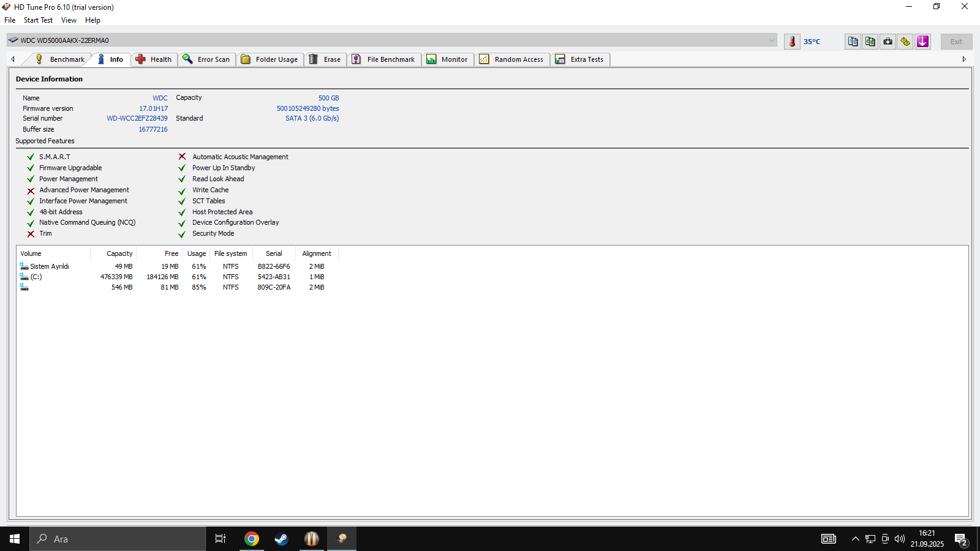The height and width of the screenshot is (551, 980).
Task: Click firmware version value 17.01H17
Action: coord(153,108)
